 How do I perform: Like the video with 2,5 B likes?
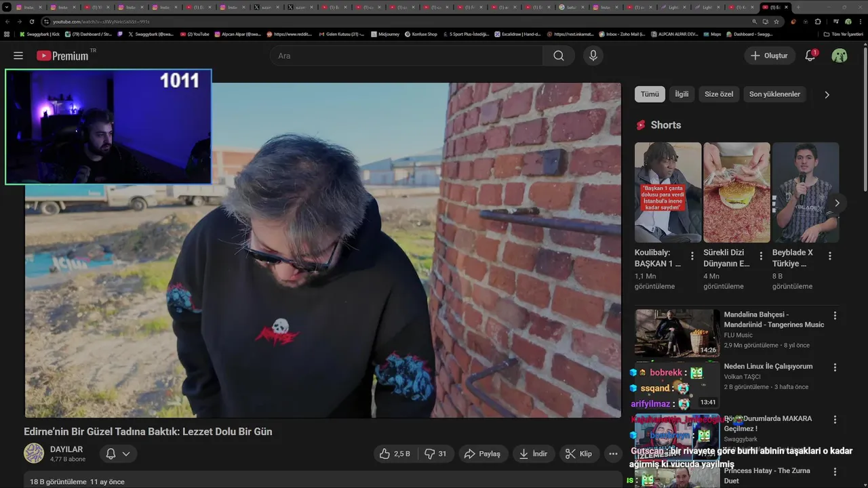pyautogui.click(x=395, y=454)
